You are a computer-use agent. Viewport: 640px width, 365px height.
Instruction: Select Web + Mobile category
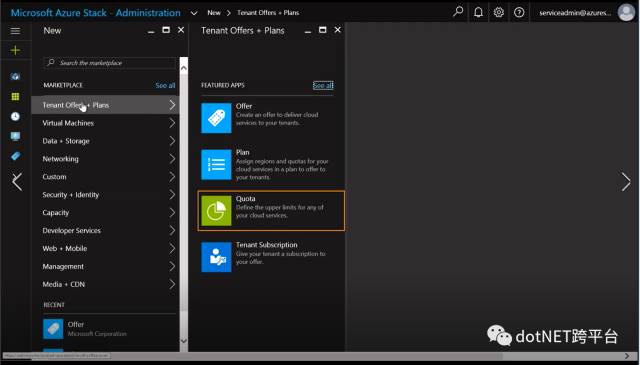click(105, 248)
